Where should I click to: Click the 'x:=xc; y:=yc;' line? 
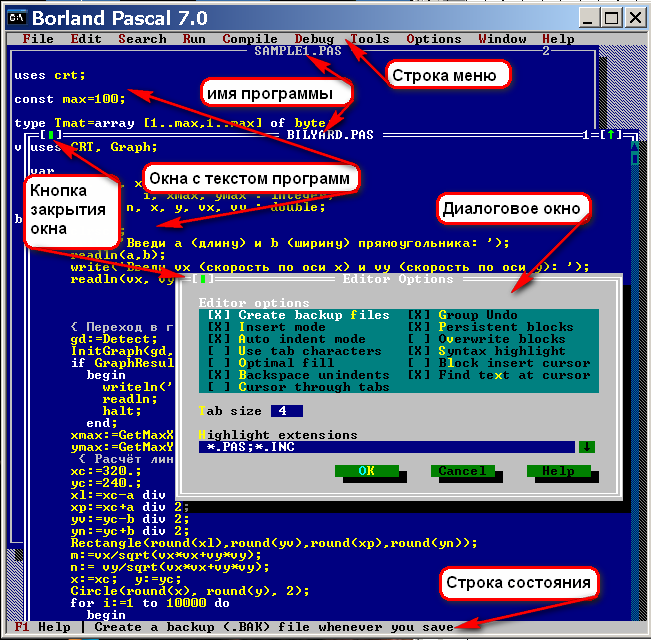126,579
